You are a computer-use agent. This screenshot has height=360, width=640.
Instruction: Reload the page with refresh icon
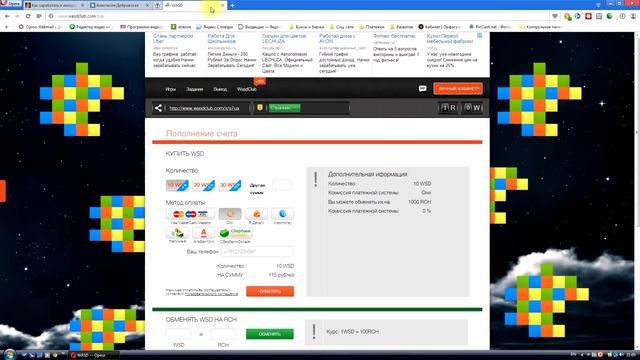coord(28,16)
